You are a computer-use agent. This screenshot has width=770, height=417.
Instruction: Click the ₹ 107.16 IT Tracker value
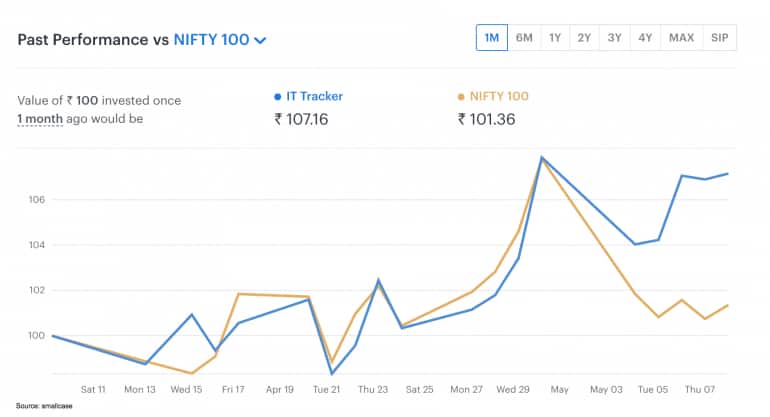(x=301, y=119)
